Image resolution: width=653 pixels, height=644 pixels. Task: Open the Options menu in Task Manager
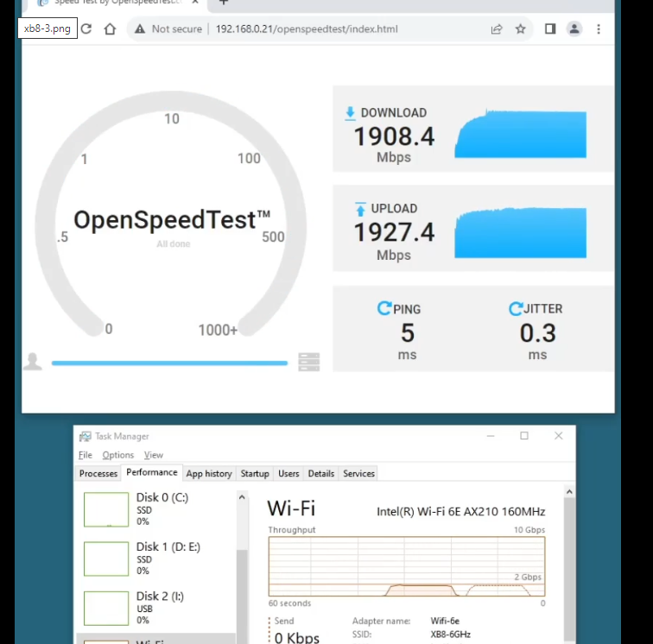(x=118, y=455)
